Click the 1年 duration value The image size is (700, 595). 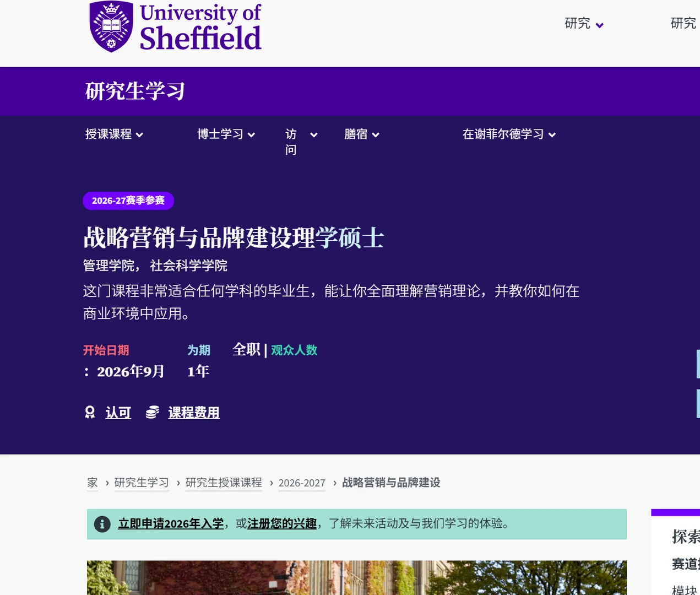click(198, 372)
